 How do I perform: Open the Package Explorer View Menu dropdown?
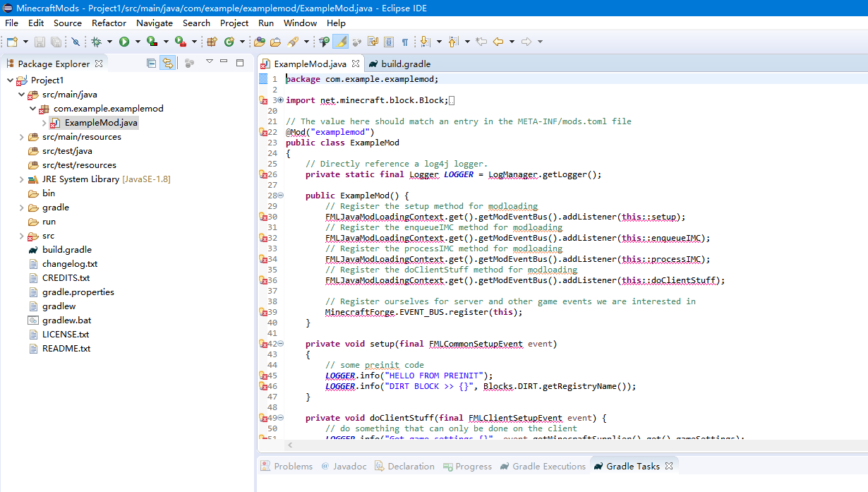[209, 62]
